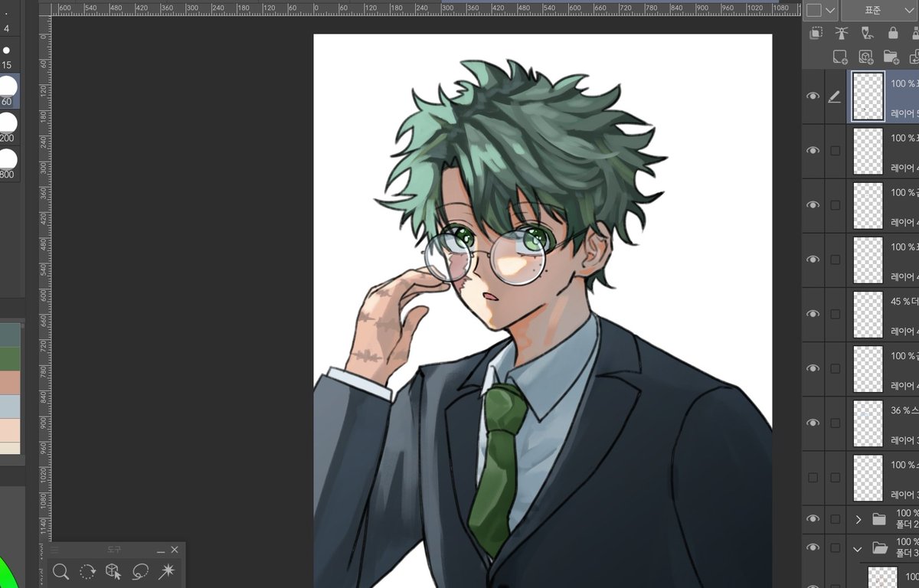Screen dimensions: 919x588
Task: Pick the dark green color swatch
Action: 11,358
